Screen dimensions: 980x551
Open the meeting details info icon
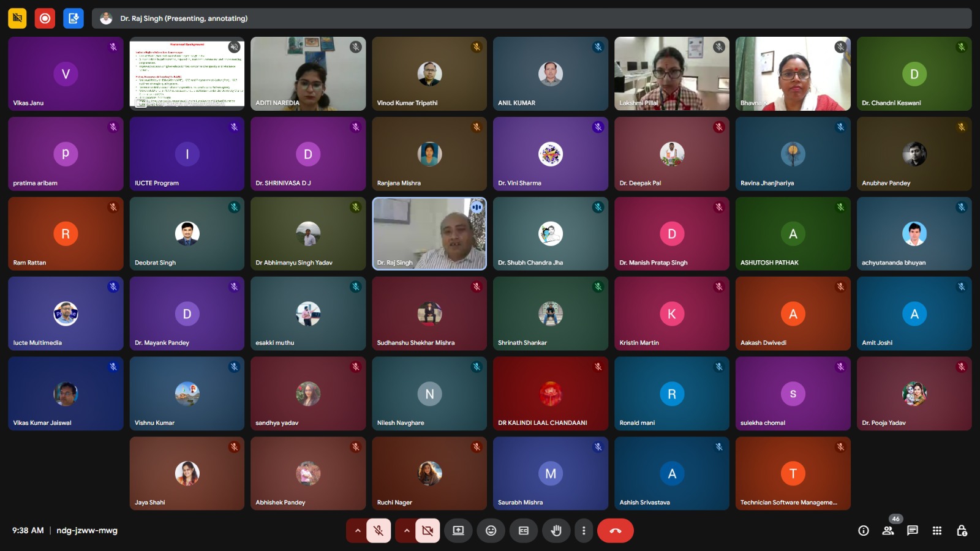(864, 531)
